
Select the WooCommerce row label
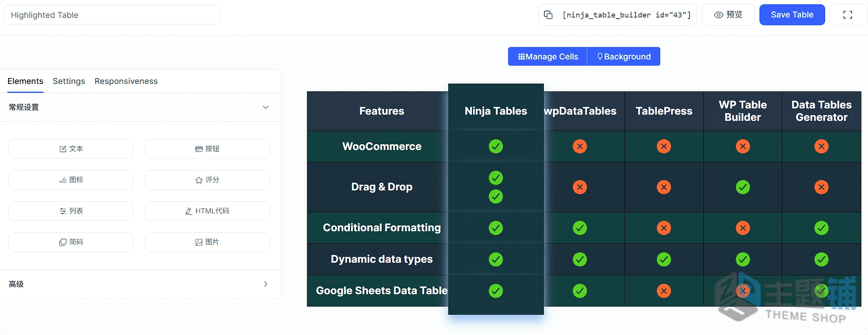tap(382, 147)
